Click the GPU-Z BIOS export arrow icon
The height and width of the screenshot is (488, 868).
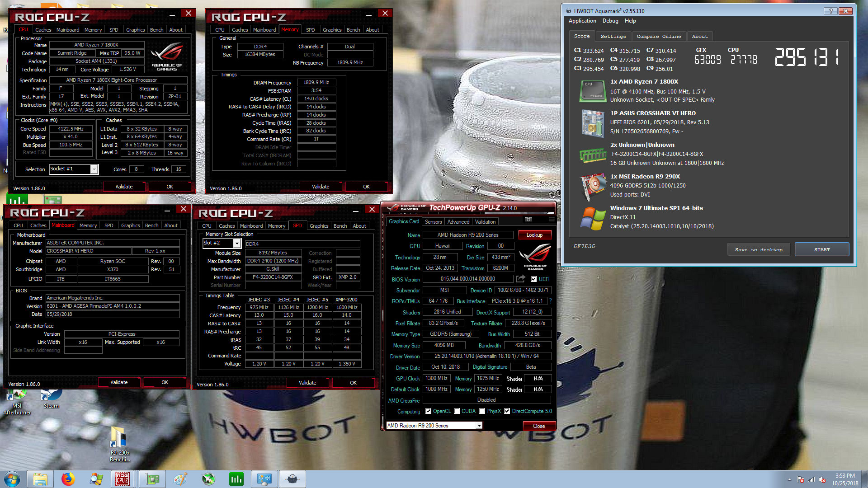[520, 279]
